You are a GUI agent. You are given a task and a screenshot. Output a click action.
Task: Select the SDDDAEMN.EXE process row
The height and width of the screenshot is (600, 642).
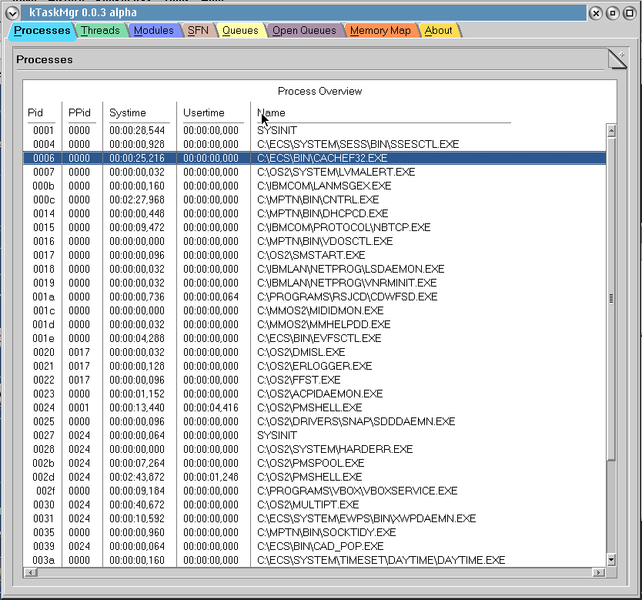tap(314, 421)
